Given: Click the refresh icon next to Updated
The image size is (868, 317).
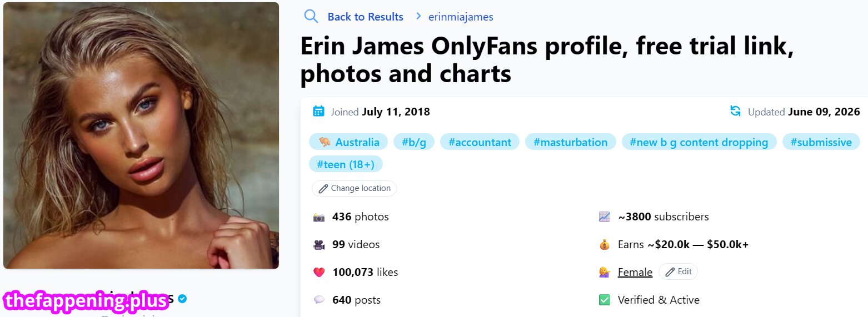Looking at the screenshot, I should tap(735, 111).
